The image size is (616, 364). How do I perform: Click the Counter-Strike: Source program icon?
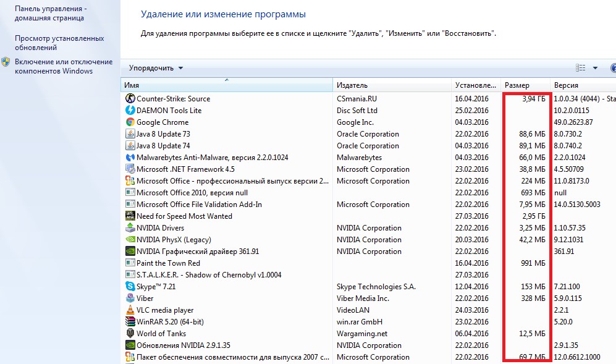130,99
